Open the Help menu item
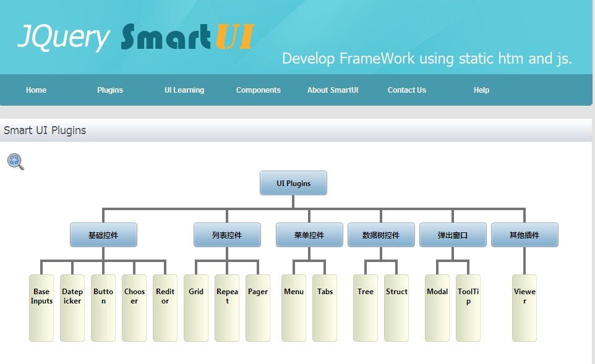 pyautogui.click(x=481, y=90)
